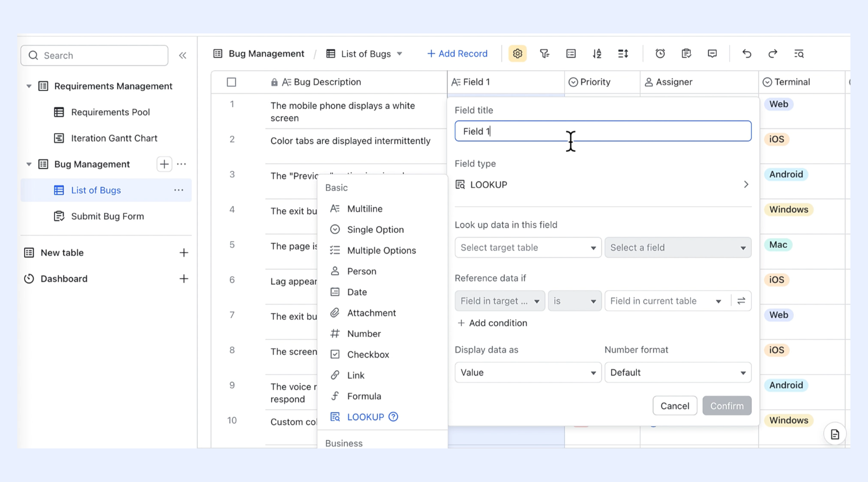The width and height of the screenshot is (868, 482).
Task: Click Add condition link
Action: coord(493,323)
